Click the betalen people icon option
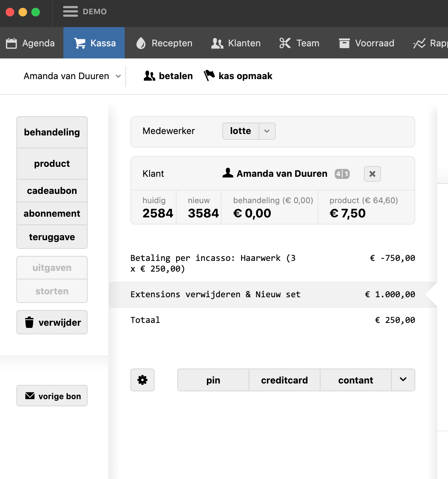The image size is (448, 479). pos(168,76)
